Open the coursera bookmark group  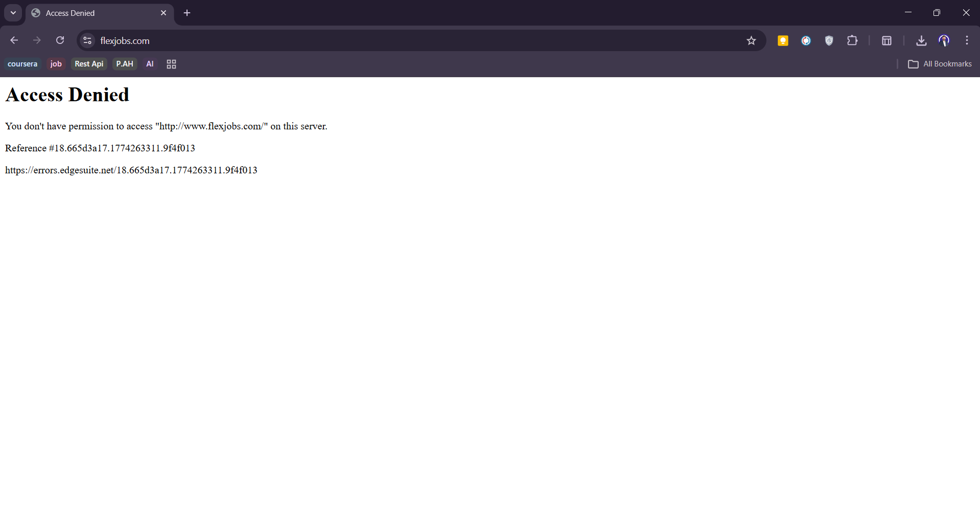[x=22, y=64]
